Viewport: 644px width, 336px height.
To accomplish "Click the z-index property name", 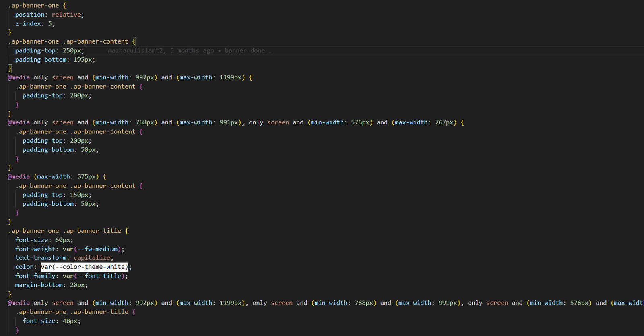I will [28, 23].
